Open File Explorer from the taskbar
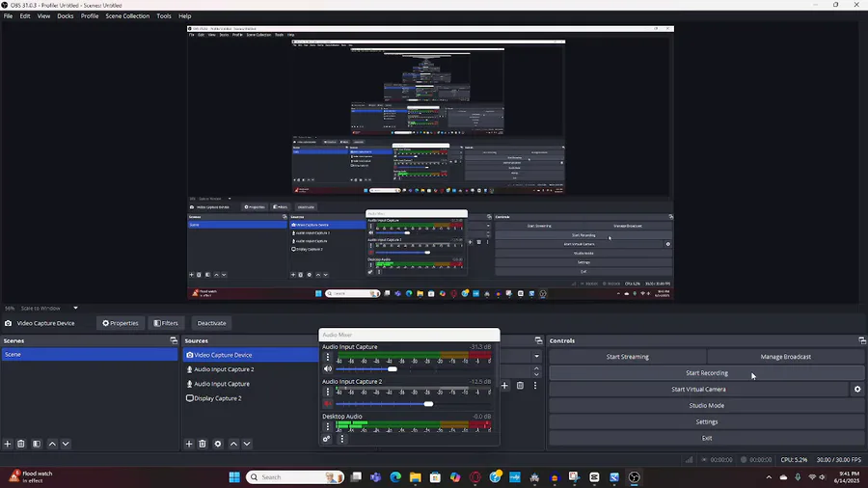Screen dimensions: 868x488 point(415,477)
